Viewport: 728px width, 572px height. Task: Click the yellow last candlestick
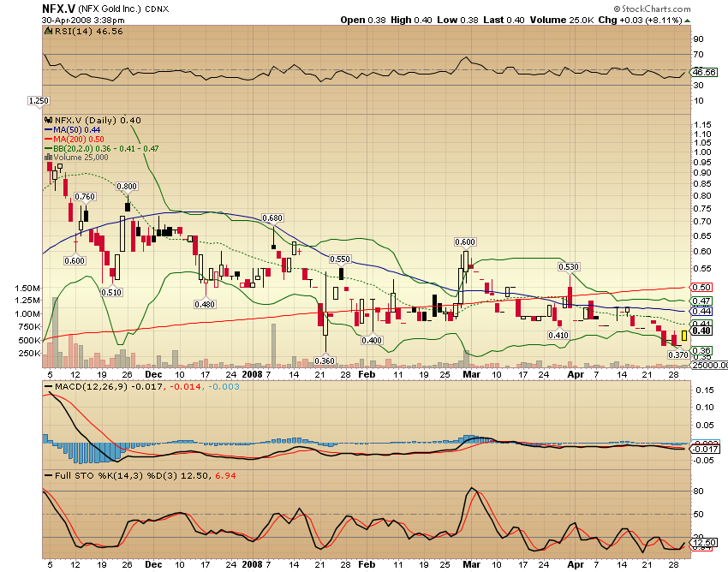pos(684,336)
